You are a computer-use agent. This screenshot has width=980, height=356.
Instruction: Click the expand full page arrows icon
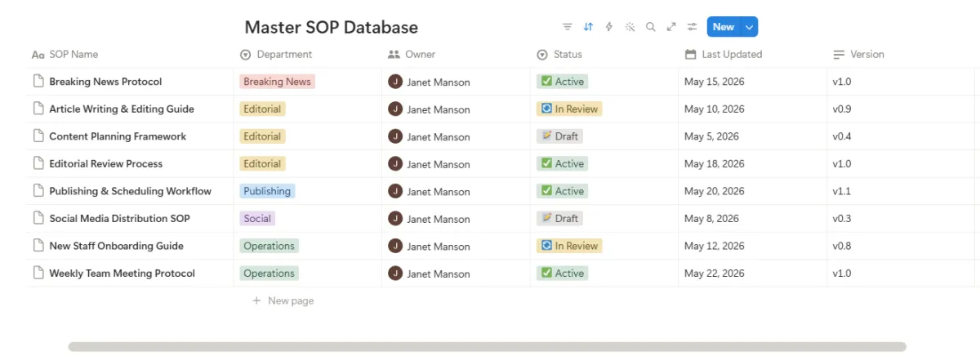[x=671, y=27]
